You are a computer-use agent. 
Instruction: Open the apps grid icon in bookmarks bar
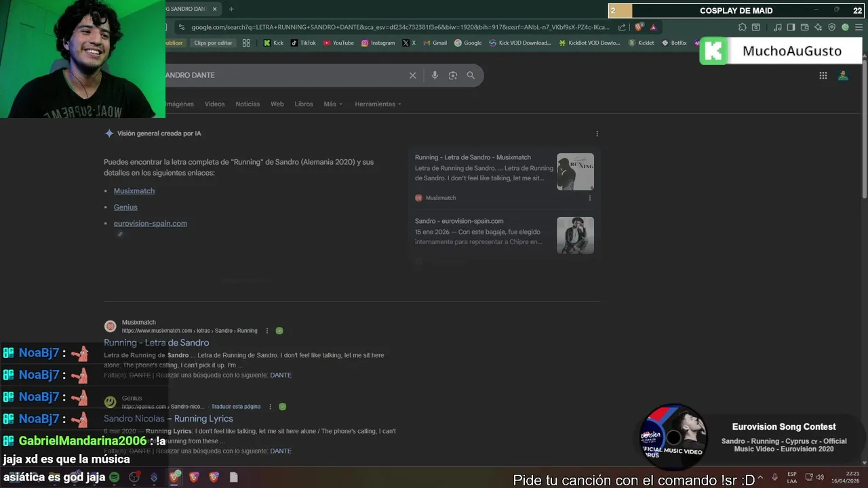point(246,43)
